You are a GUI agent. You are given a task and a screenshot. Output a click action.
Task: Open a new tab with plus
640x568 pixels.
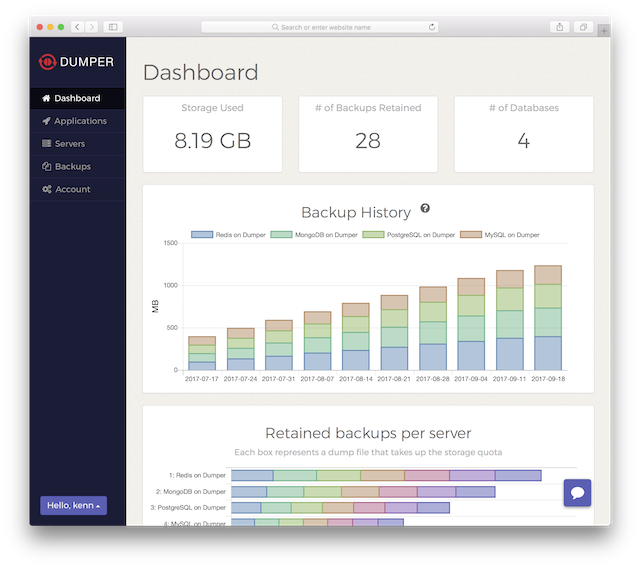tap(604, 31)
